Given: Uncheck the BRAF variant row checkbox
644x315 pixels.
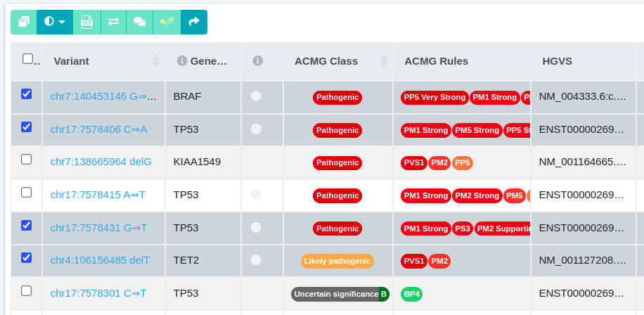Looking at the screenshot, I should pyautogui.click(x=26, y=94).
